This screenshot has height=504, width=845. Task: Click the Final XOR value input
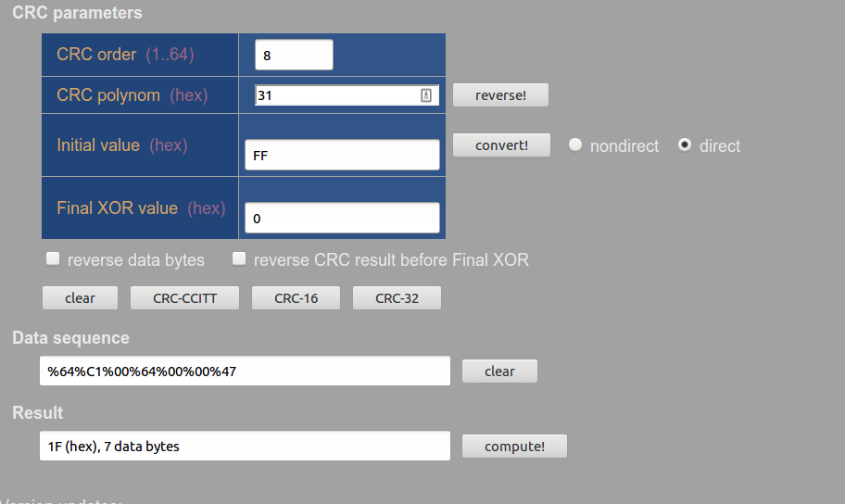pyautogui.click(x=342, y=219)
